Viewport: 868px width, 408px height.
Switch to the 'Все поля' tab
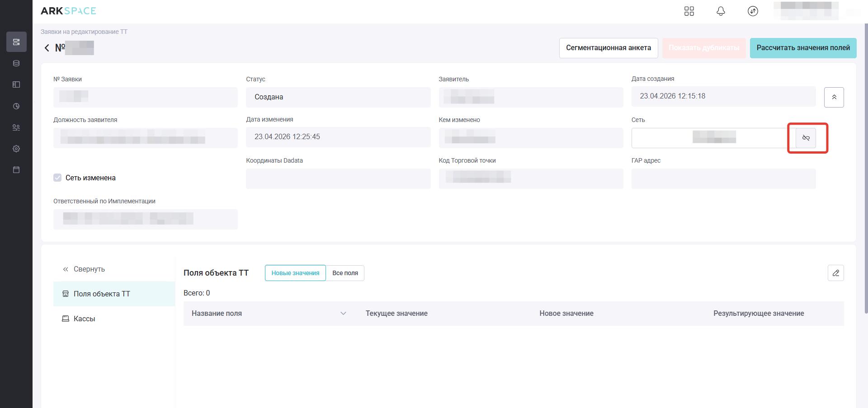pyautogui.click(x=345, y=273)
